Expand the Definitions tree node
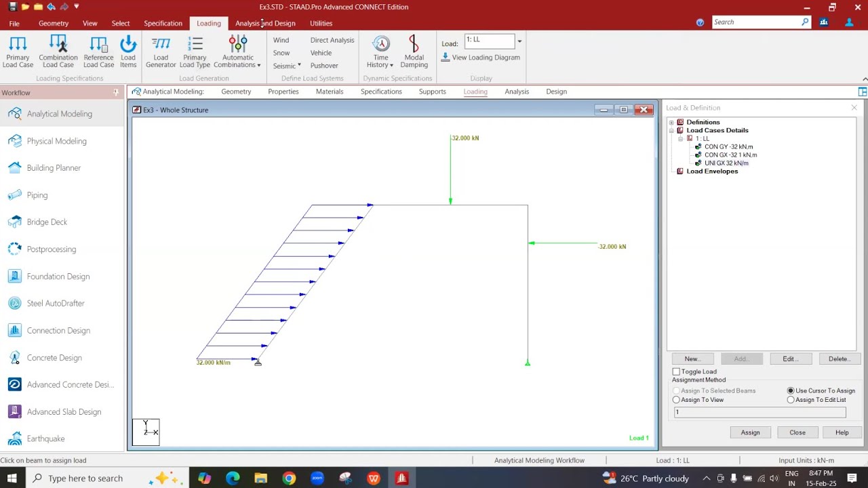The height and width of the screenshot is (488, 868). (x=671, y=123)
